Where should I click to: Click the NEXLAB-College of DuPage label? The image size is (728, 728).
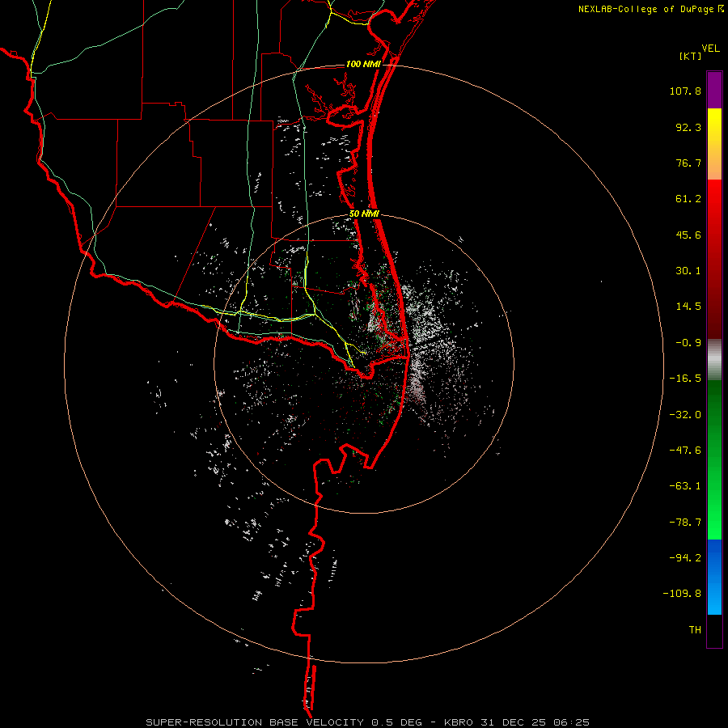tap(645, 9)
